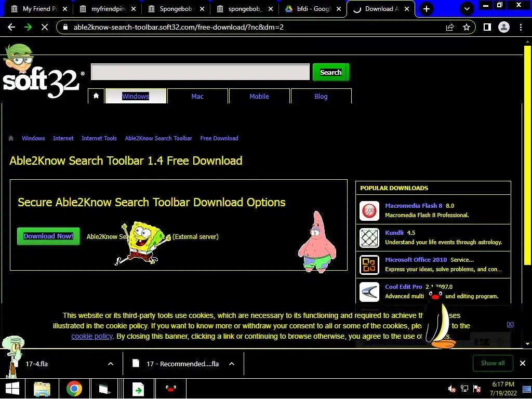Open Chrome from the taskbar

pos(74,389)
